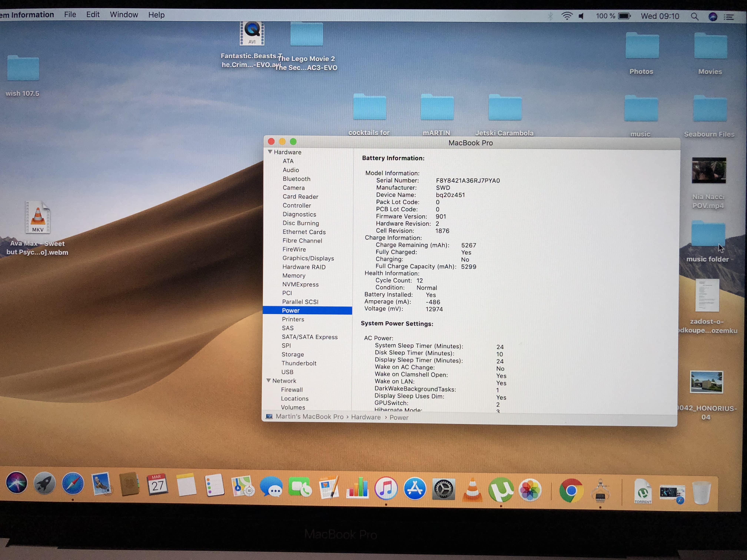Select Thunderbolt in the sidebar
Viewport: 747px width, 560px height.
pyautogui.click(x=299, y=363)
